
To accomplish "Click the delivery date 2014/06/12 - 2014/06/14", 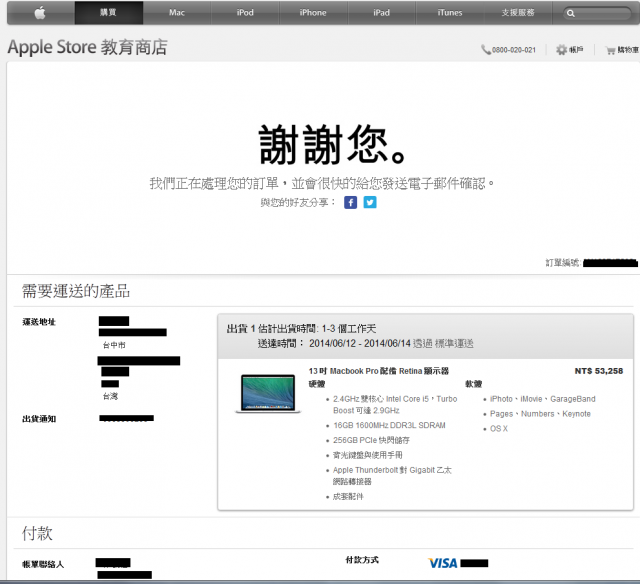I will (x=359, y=344).
